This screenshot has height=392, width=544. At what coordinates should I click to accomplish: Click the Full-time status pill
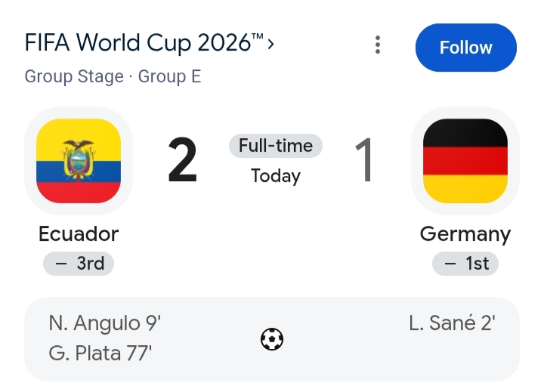pos(276,146)
